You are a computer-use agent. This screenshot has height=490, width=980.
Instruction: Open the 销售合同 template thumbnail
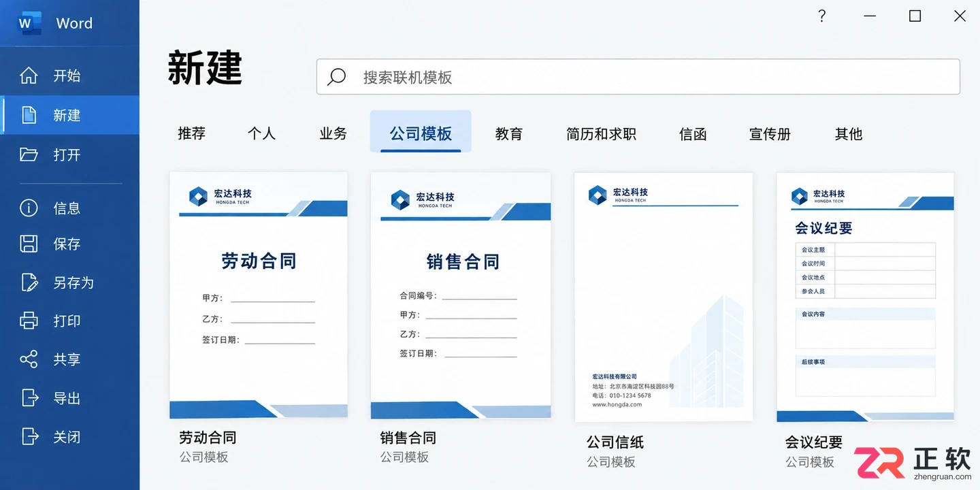(x=461, y=295)
